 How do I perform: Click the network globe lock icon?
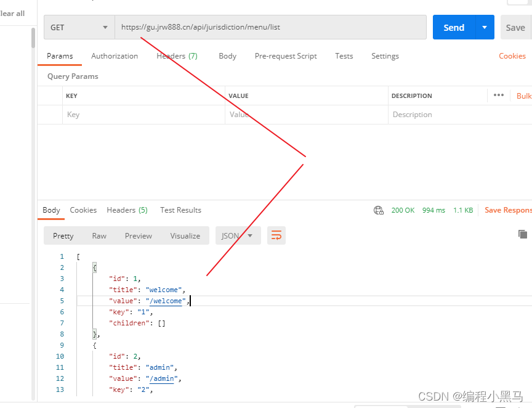[x=379, y=210]
